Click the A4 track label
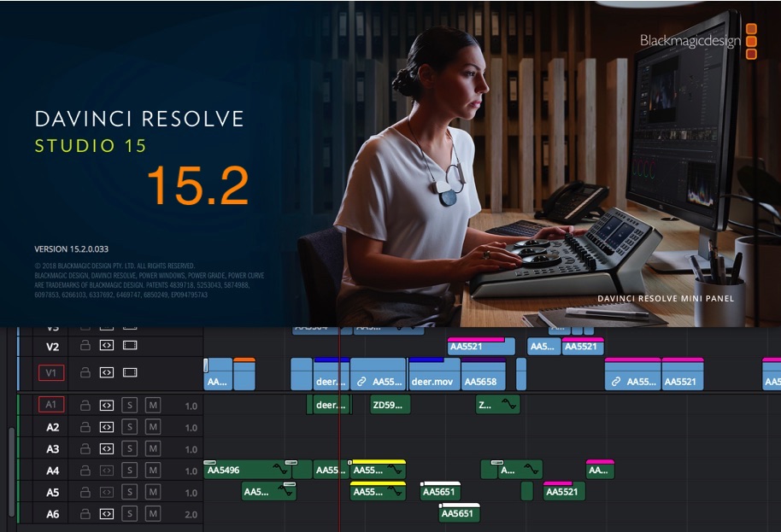This screenshot has width=781, height=532. pos(52,471)
